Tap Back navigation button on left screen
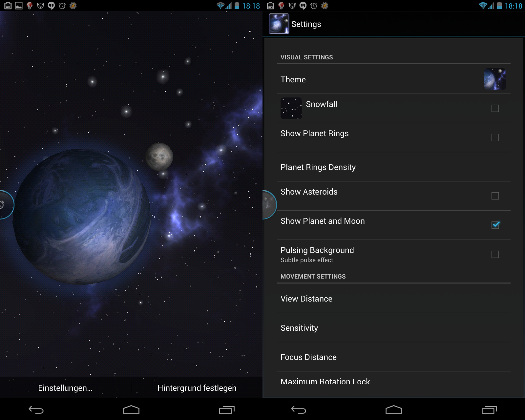Screen dimensions: 525x420 [x=36, y=409]
